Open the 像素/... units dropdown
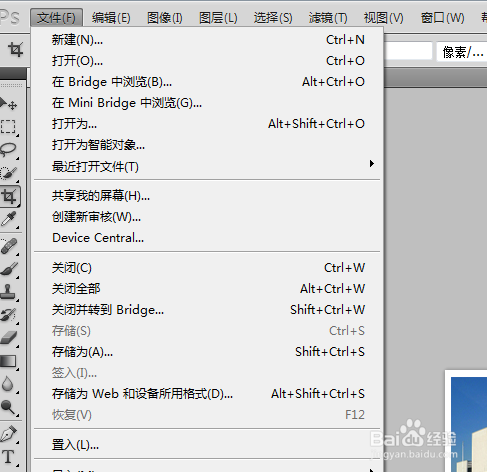Image resolution: width=487 pixels, height=472 pixels. click(462, 52)
